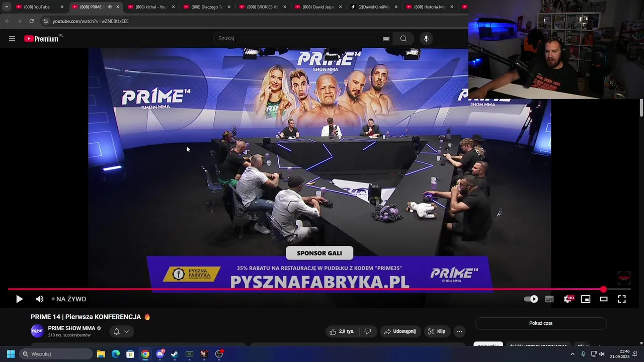The width and height of the screenshot is (644, 362).
Task: Dislike the video
Action: (x=368, y=331)
